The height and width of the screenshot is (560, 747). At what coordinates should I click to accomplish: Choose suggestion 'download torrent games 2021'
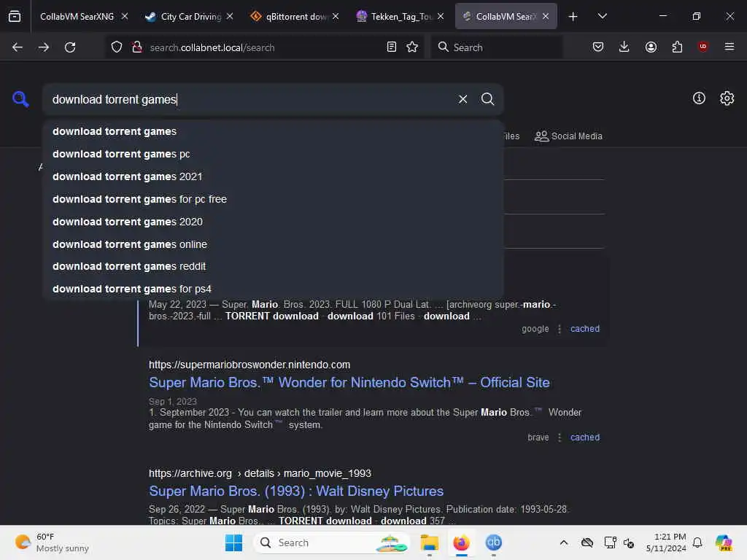[273, 176]
